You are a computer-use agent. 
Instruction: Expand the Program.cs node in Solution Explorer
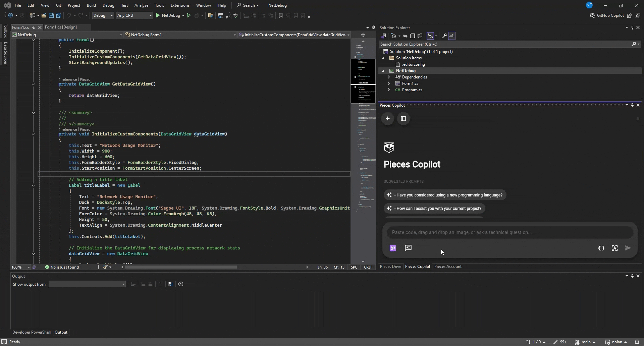point(389,90)
